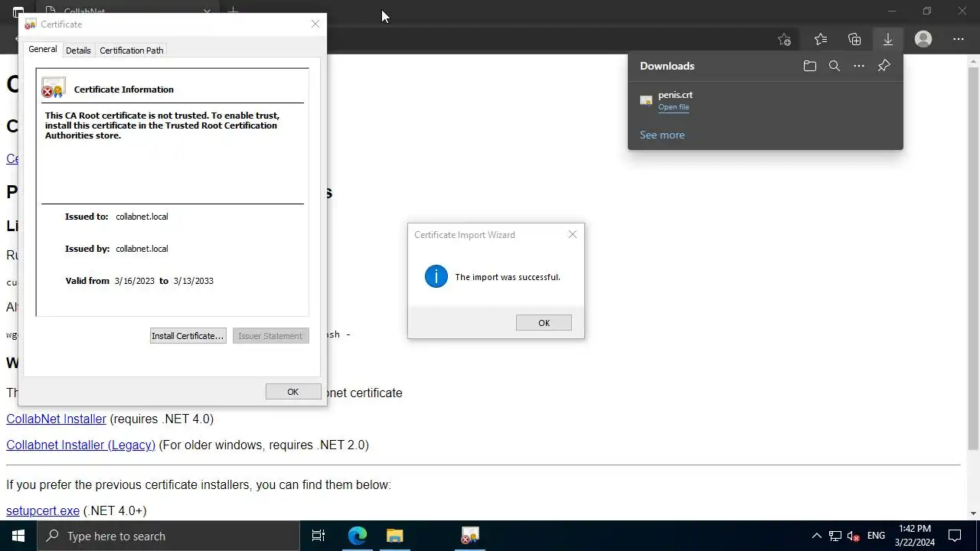
Task: Close the Certificate Import Wizard dialog
Action: click(573, 234)
